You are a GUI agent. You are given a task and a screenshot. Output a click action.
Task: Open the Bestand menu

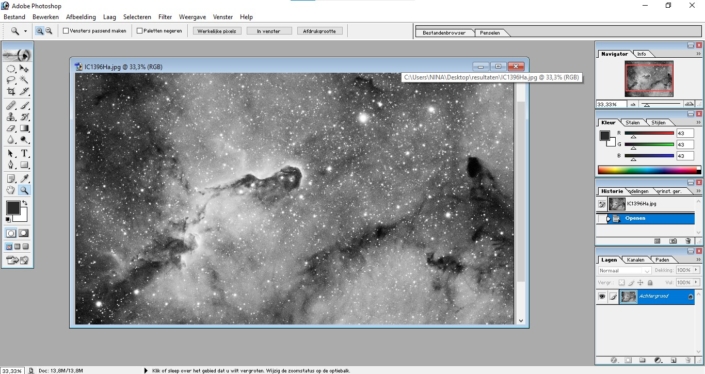pyautogui.click(x=14, y=17)
